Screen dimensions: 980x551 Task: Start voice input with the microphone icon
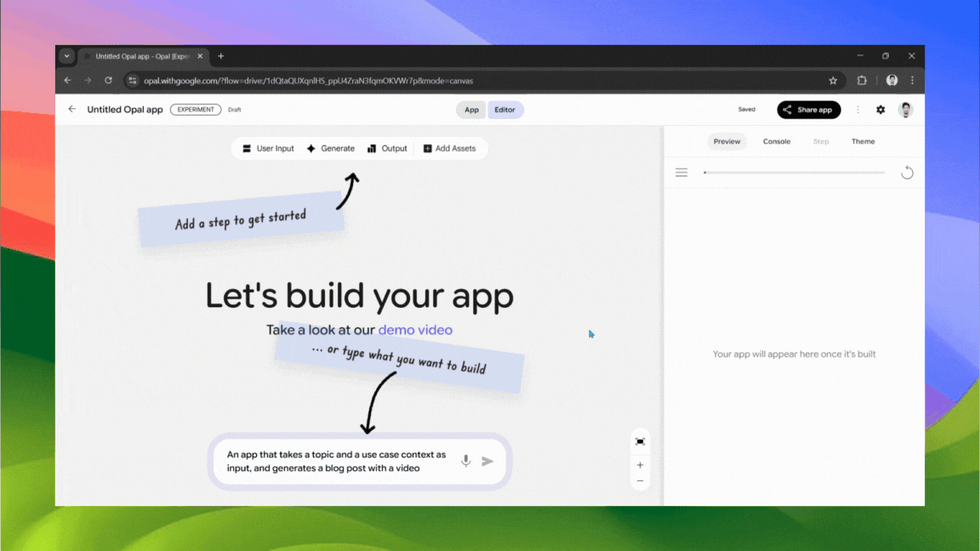[465, 460]
